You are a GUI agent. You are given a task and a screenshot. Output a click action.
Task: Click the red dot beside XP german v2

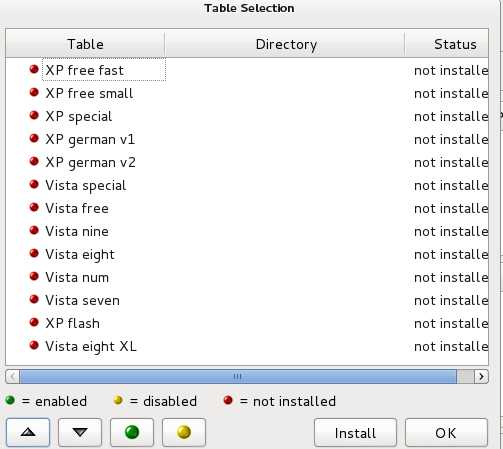(x=34, y=161)
